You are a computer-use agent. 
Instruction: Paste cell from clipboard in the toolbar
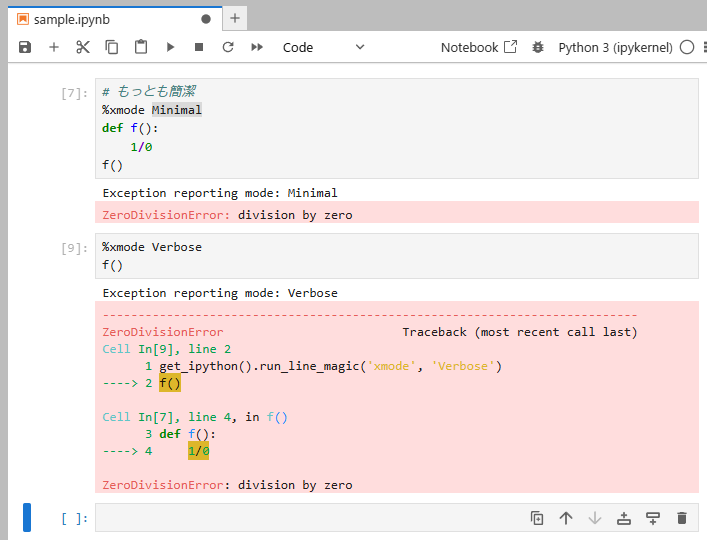tap(141, 47)
